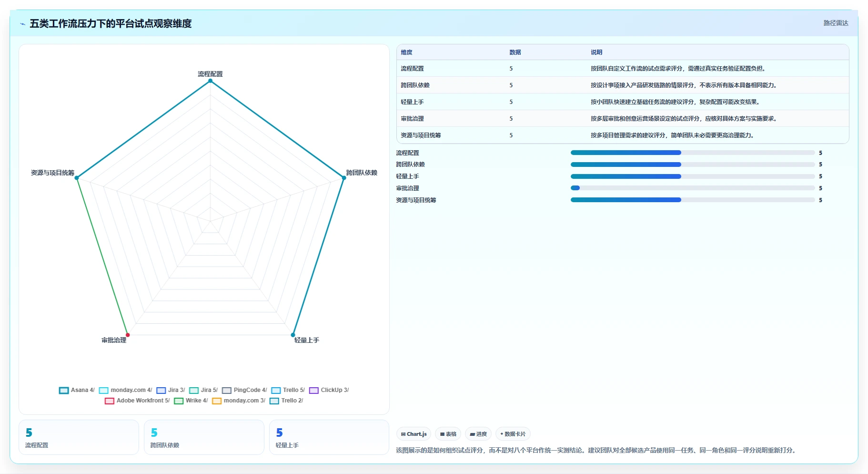868x474 pixels.
Task: Click the page title 五类工作流压力下的平台试点观察维度
Action: click(111, 23)
